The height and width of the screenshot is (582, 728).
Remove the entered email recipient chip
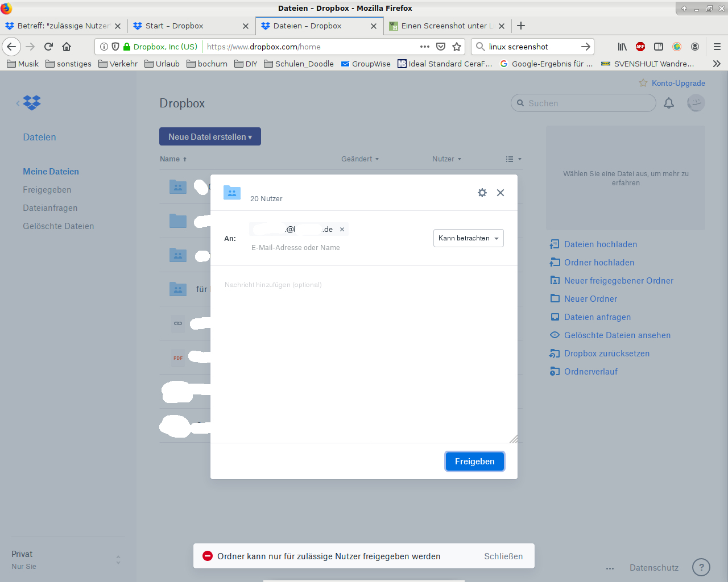(x=342, y=230)
